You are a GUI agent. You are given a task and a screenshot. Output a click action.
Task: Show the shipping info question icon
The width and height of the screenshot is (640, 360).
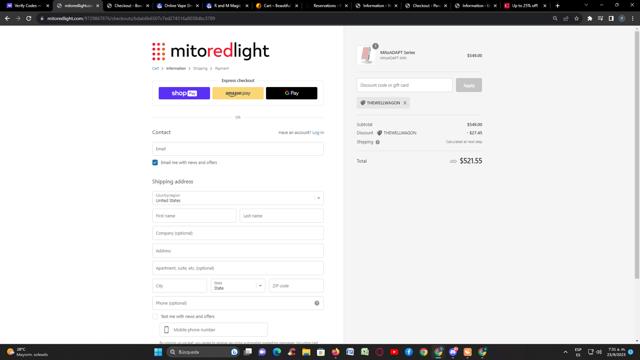pyautogui.click(x=378, y=142)
